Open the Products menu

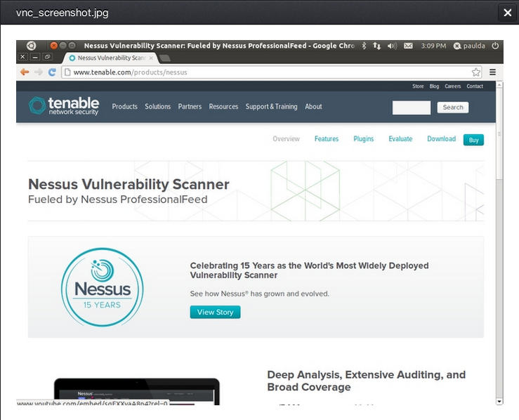124,107
